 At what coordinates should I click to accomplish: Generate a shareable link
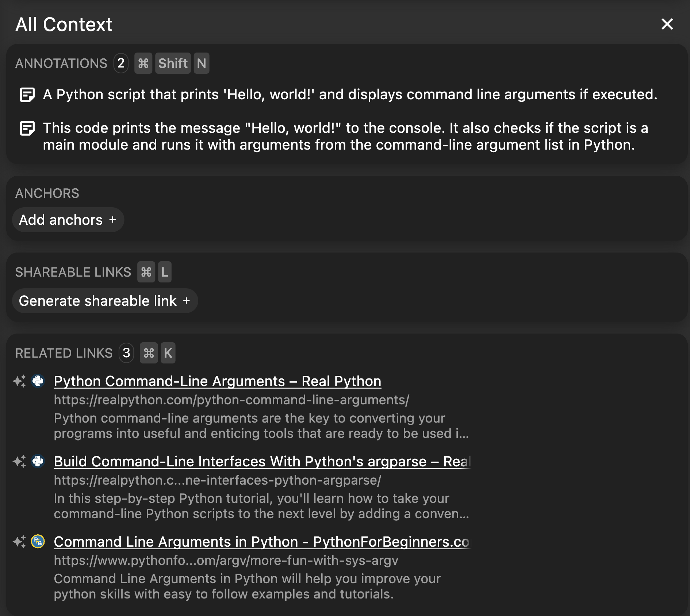coord(105,301)
